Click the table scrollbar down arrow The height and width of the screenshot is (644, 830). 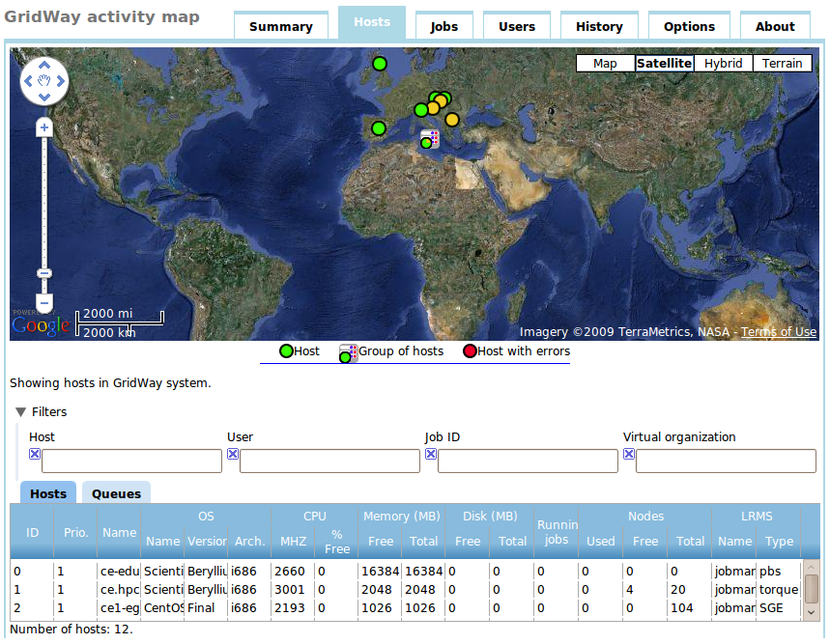pos(811,613)
